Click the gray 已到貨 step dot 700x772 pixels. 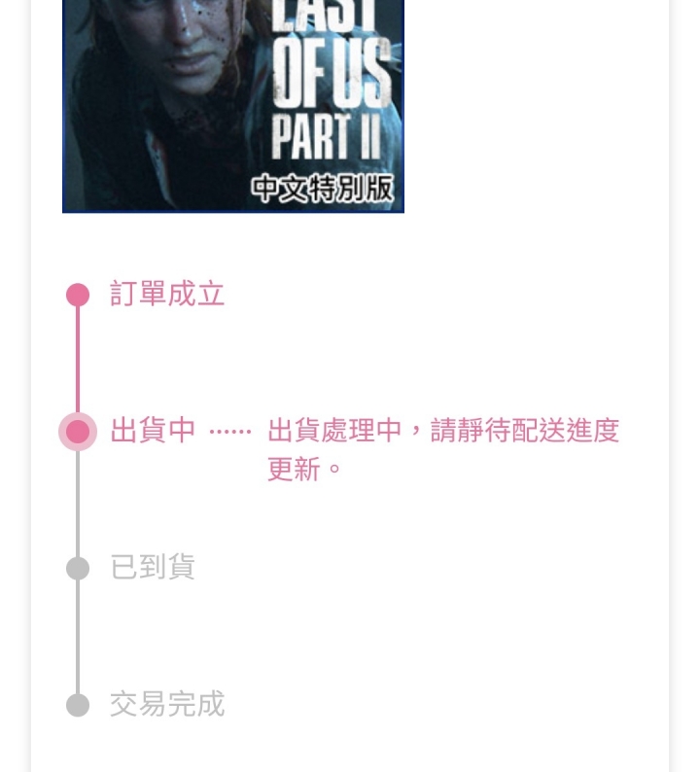(78, 569)
